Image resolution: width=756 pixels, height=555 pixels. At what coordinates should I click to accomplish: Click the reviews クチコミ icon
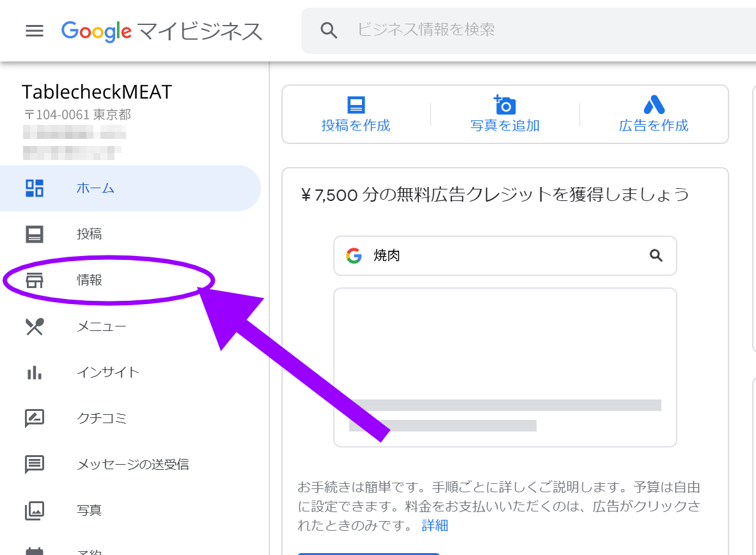[35, 418]
